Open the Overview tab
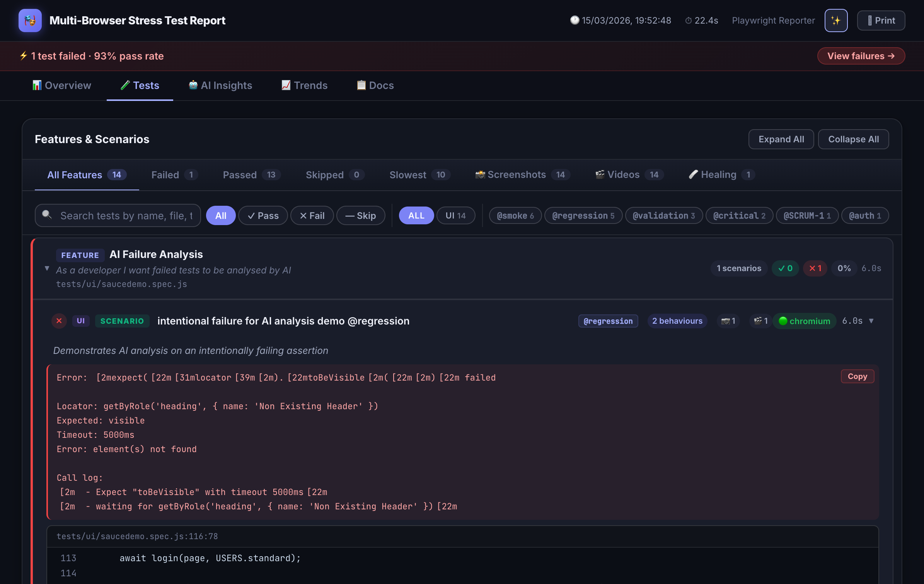924x584 pixels. (61, 85)
